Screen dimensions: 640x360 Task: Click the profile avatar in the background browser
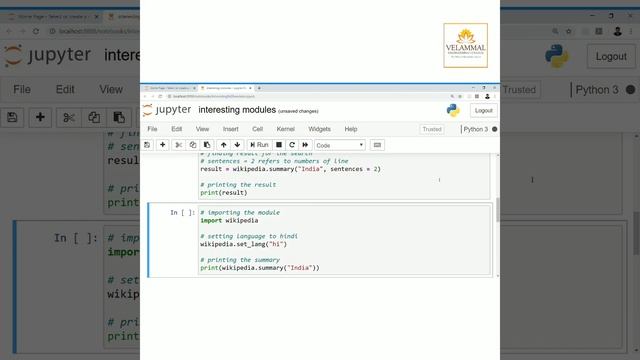(x=618, y=31)
